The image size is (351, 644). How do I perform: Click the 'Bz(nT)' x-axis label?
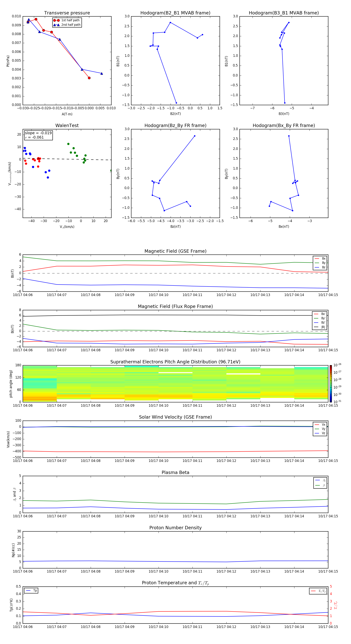click(x=175, y=227)
